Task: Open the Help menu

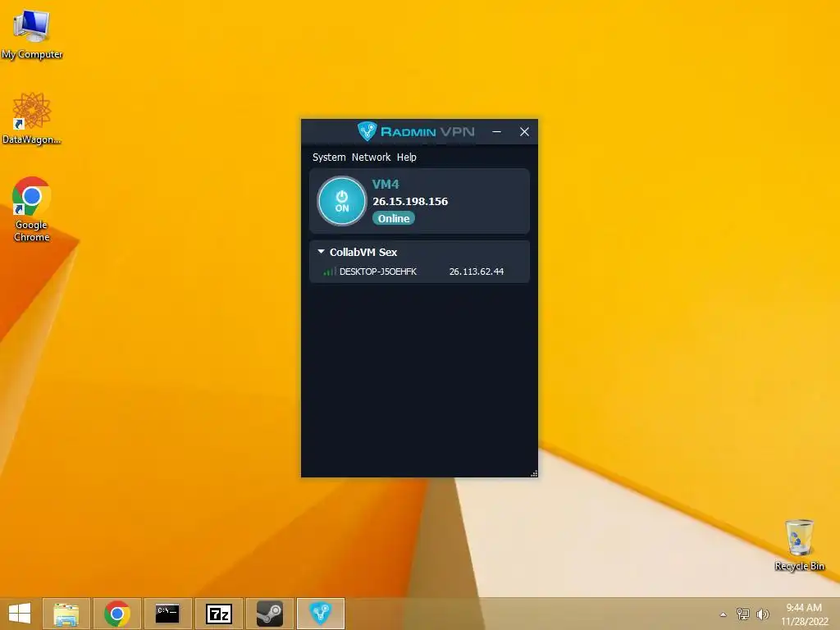Action: 407,157
